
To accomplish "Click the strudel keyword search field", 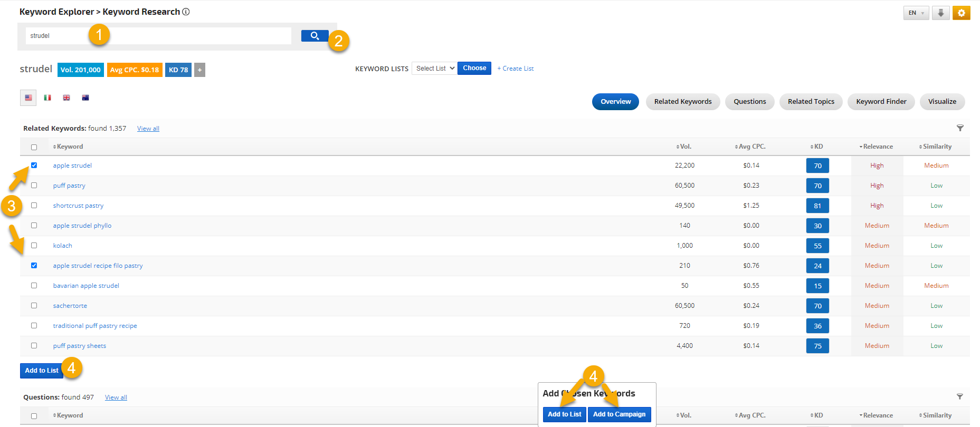I will tap(158, 36).
